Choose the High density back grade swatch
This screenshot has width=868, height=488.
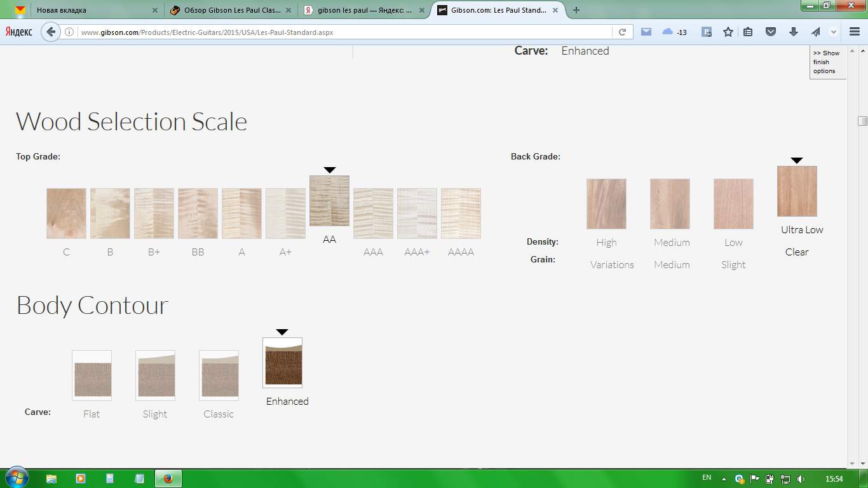coord(606,204)
